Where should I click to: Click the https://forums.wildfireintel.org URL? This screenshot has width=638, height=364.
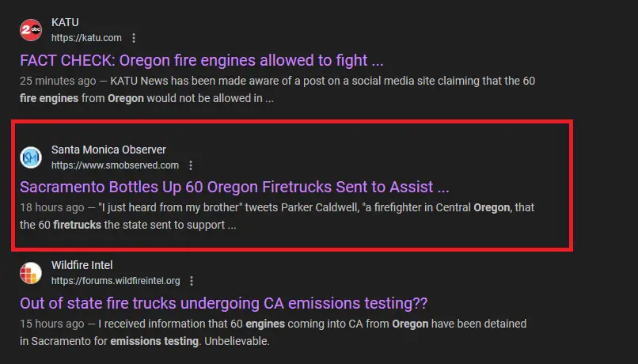click(116, 281)
